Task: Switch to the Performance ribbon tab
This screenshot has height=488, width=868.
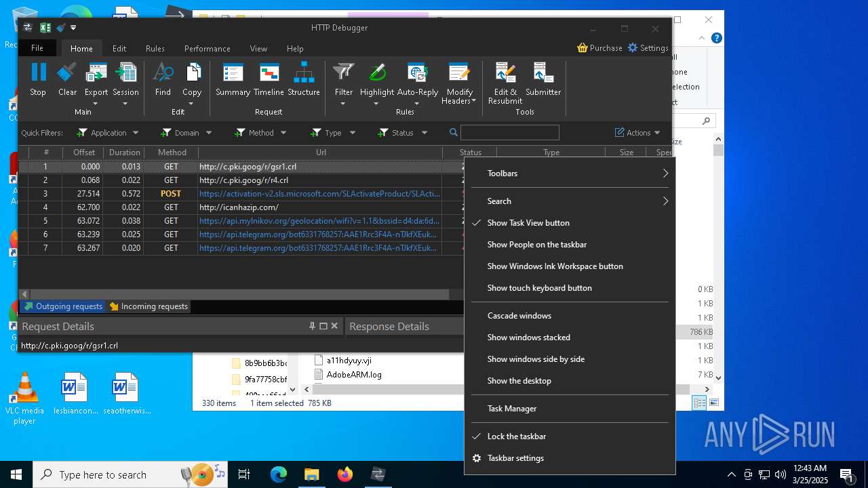Action: 208,48
